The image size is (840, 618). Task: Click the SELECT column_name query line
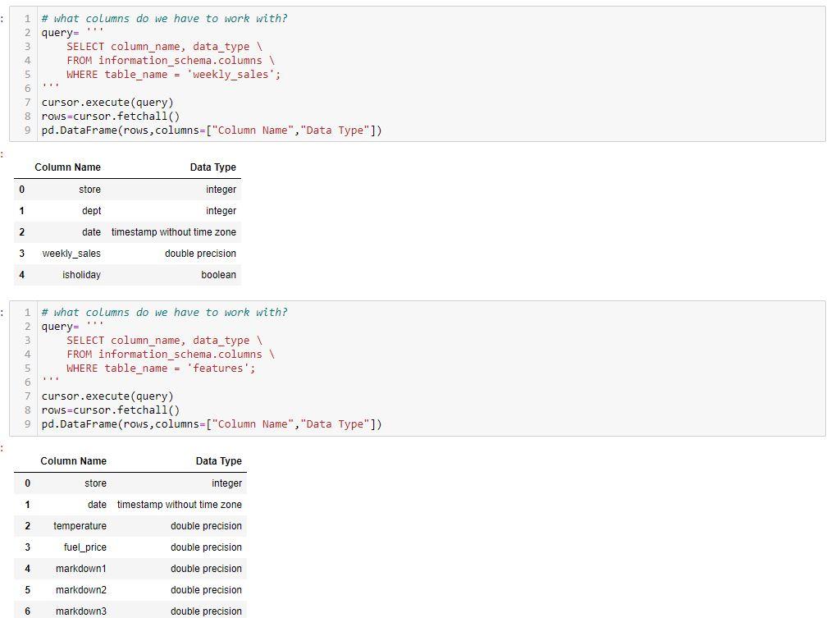click(x=156, y=46)
